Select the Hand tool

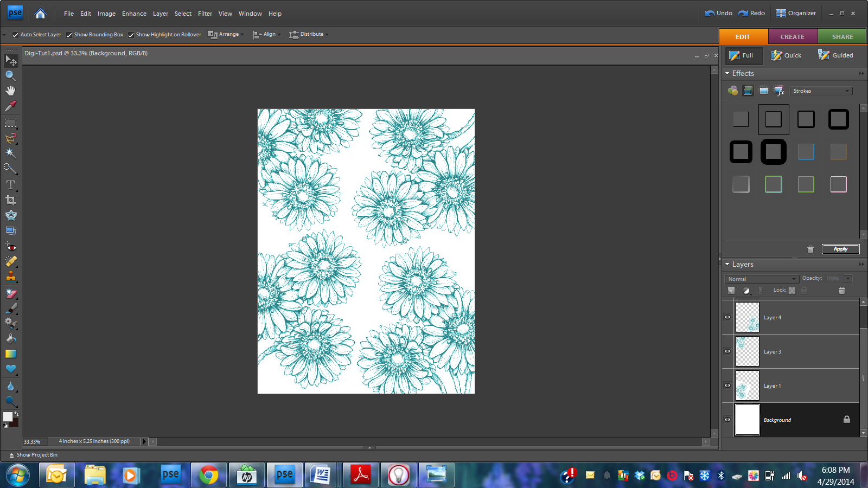pos(10,91)
